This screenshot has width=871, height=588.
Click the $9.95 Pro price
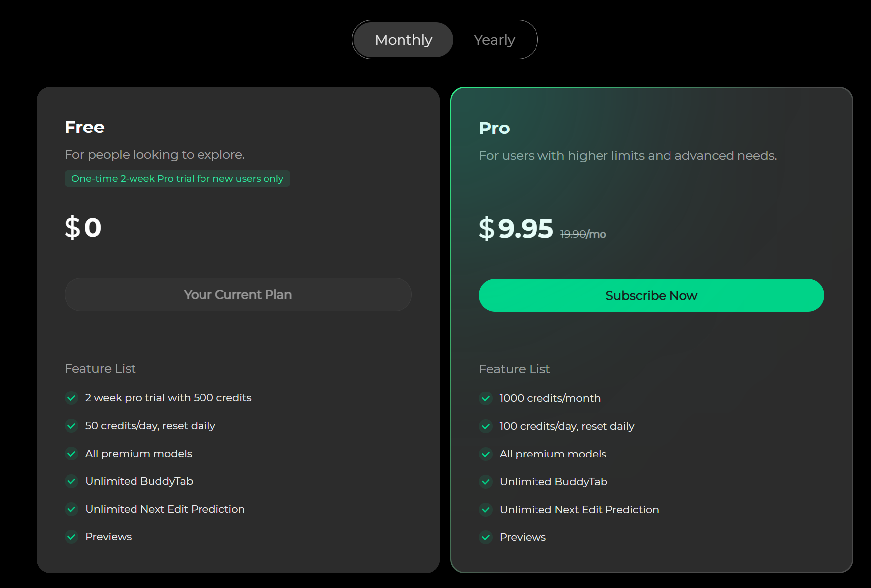pos(516,228)
